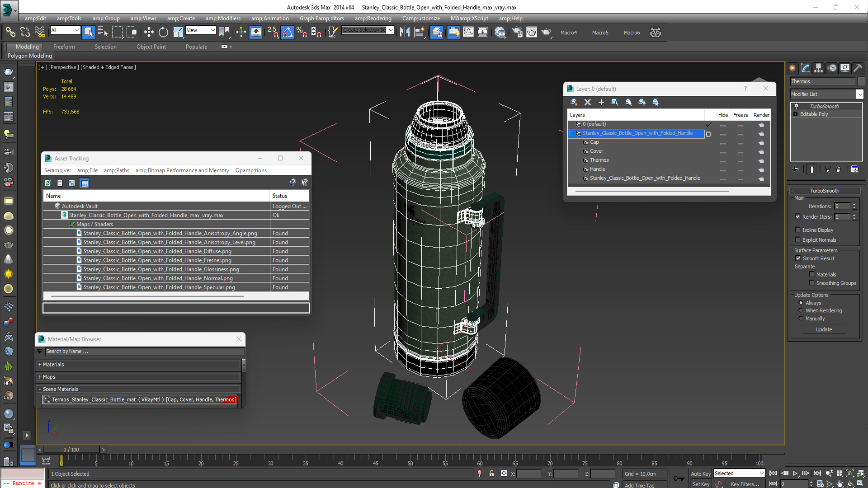868x488 pixels.
Task: Open the Material Editor icon
Action: [500, 32]
